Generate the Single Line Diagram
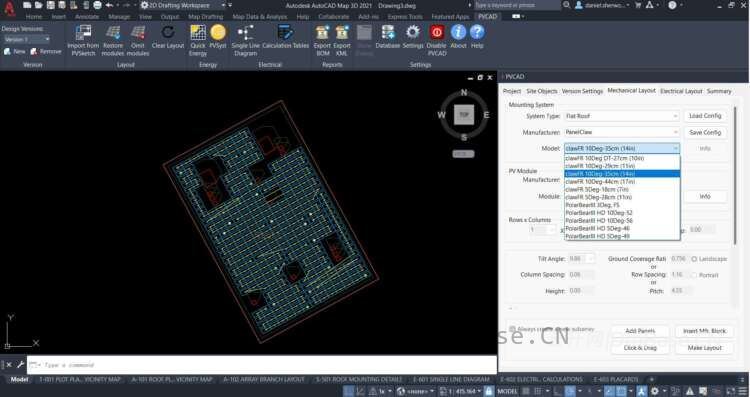The height and width of the screenshot is (397, 750). pos(245,40)
